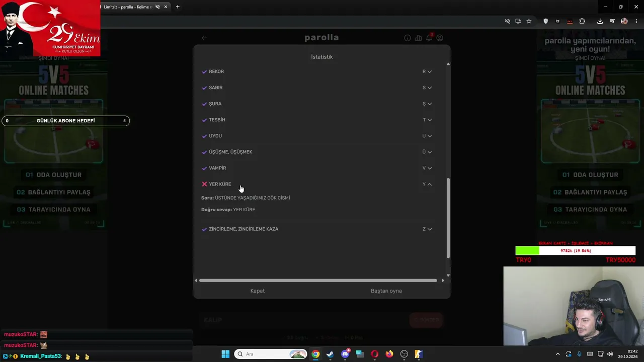
Task: Click the ÜŞÜŞME, ÜŞÜŞMEK answer row
Action: click(x=317, y=152)
